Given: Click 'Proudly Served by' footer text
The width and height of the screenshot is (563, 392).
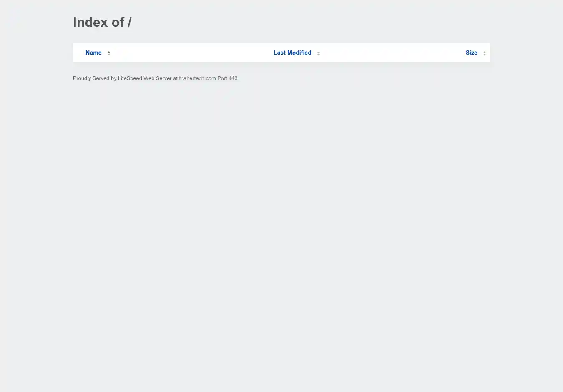Looking at the screenshot, I should tap(95, 78).
